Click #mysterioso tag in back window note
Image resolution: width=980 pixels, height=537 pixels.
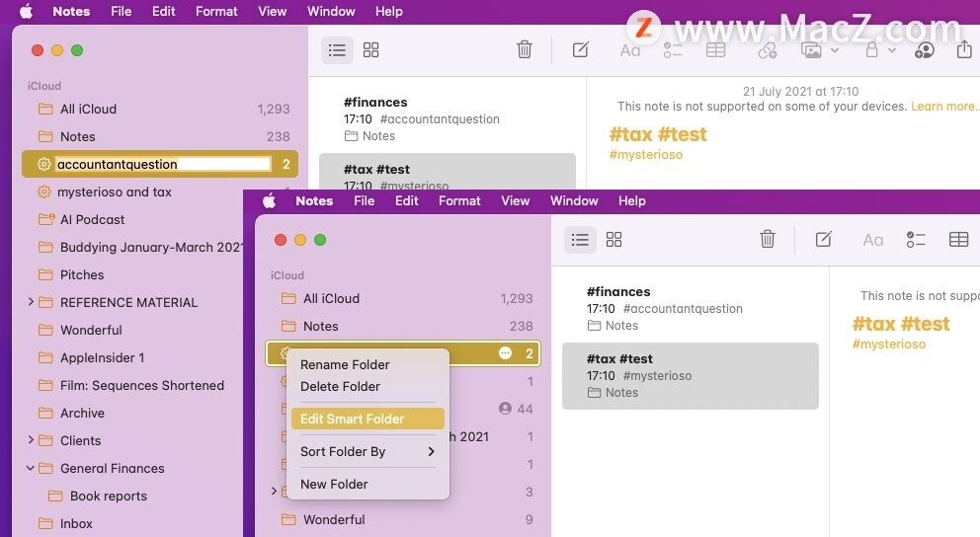pyautogui.click(x=646, y=155)
